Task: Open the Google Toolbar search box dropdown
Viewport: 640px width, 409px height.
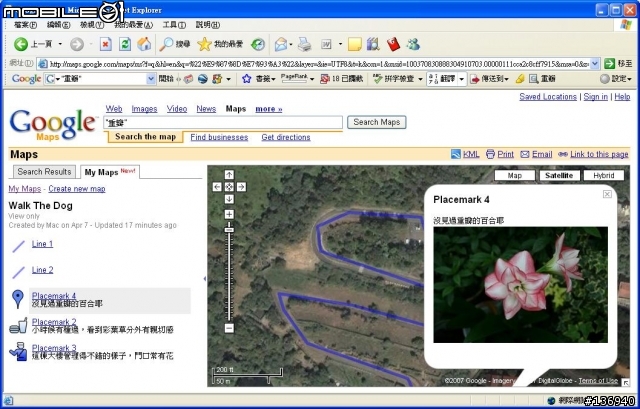Action: pyautogui.click(x=151, y=79)
